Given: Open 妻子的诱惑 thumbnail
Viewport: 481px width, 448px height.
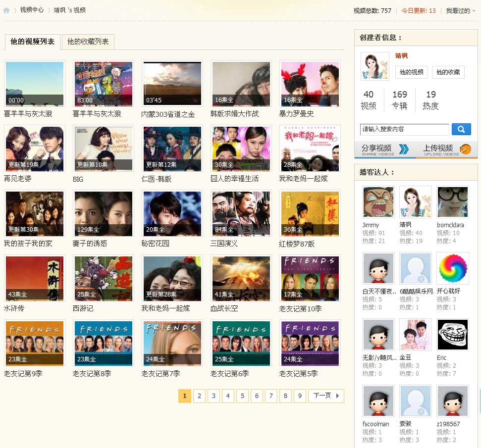Looking at the screenshot, I should click(x=104, y=213).
